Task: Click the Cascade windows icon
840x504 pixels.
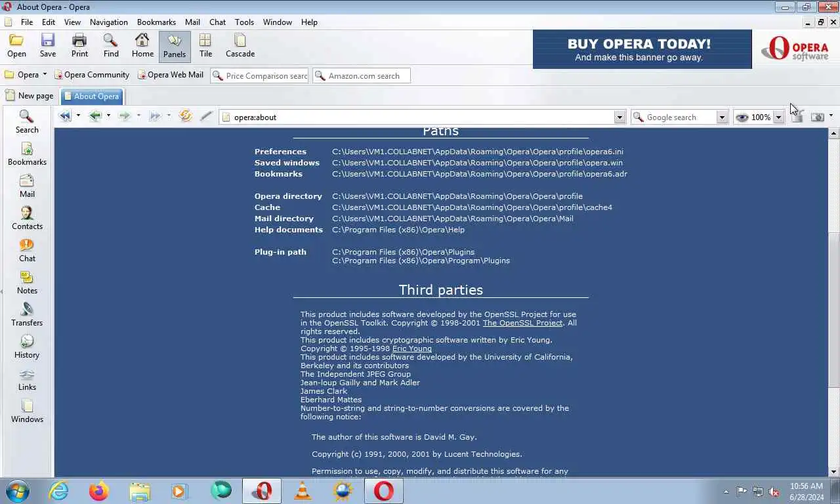Action: pyautogui.click(x=240, y=46)
